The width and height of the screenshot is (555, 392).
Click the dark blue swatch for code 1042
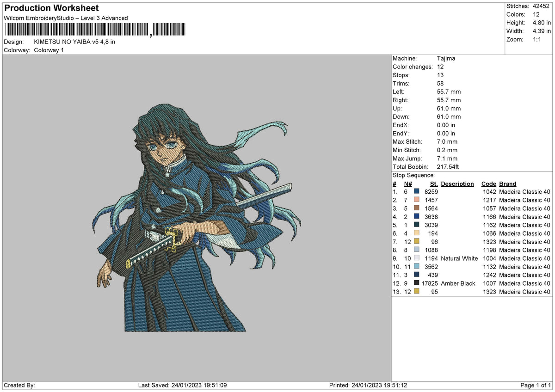point(417,191)
